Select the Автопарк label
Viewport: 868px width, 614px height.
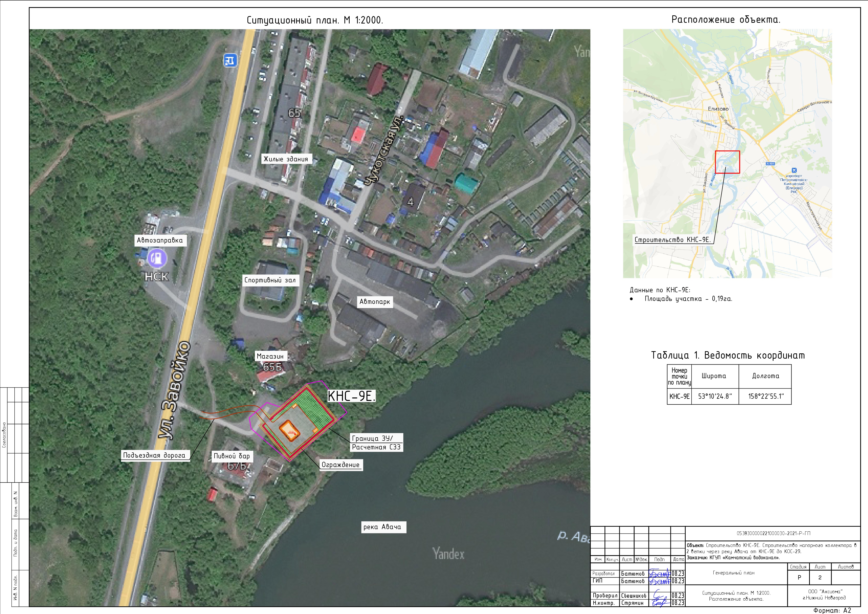(375, 302)
